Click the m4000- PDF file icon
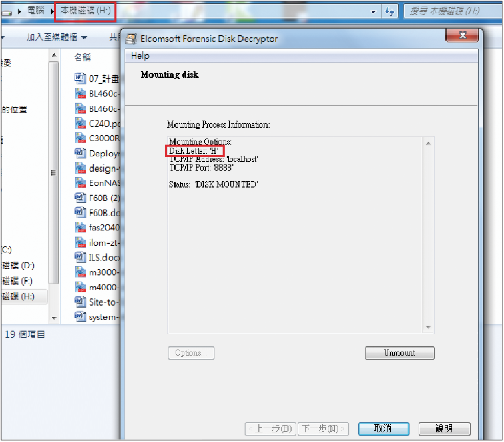Viewport: 504px width, 442px height. coord(80,287)
